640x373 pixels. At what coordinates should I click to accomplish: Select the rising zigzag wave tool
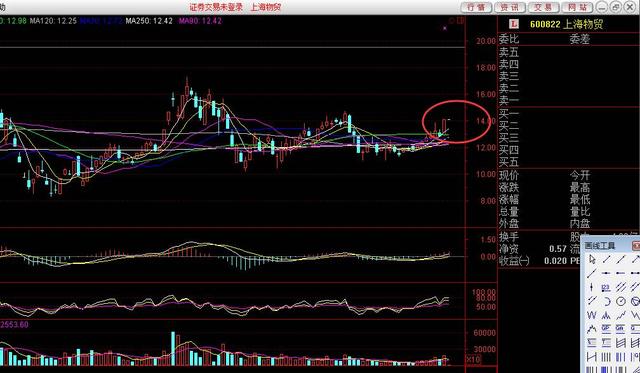(x=621, y=315)
